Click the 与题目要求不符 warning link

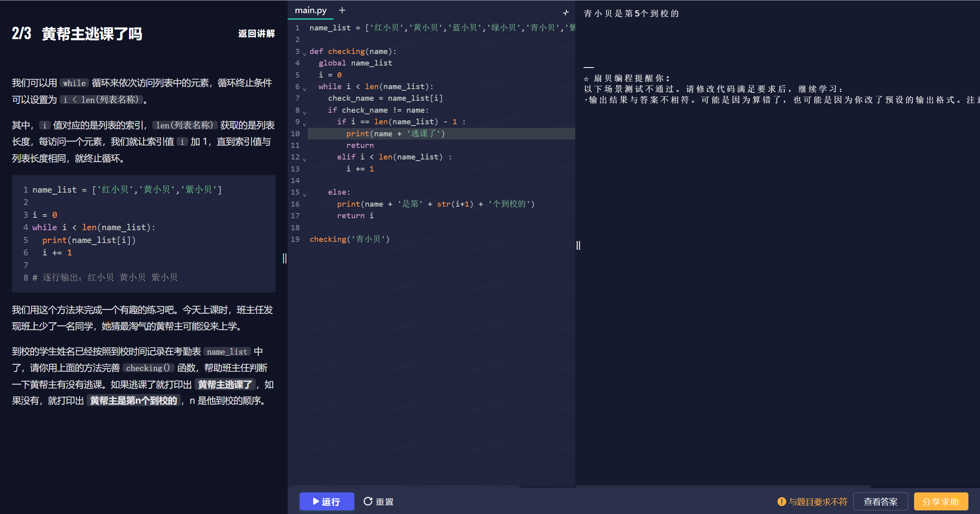(817, 501)
